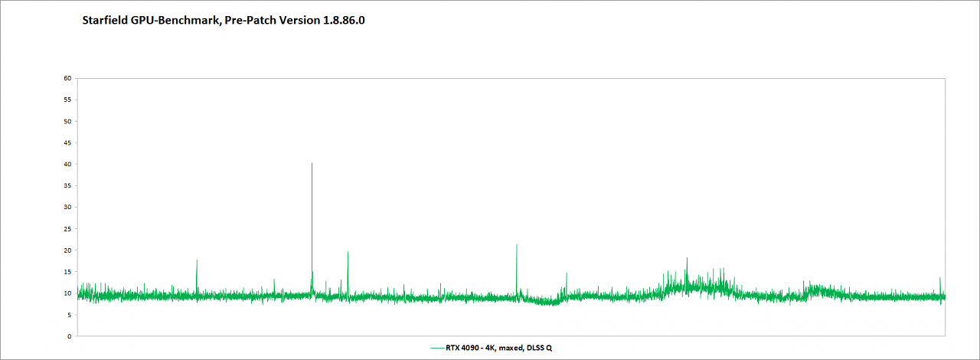Click the y-axis label 30
Image resolution: width=980 pixels, height=360 pixels.
coord(67,207)
